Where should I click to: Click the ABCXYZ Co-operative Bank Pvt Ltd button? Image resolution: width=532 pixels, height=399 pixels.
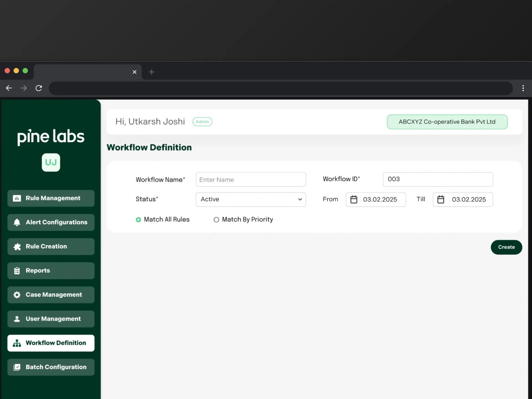(447, 122)
